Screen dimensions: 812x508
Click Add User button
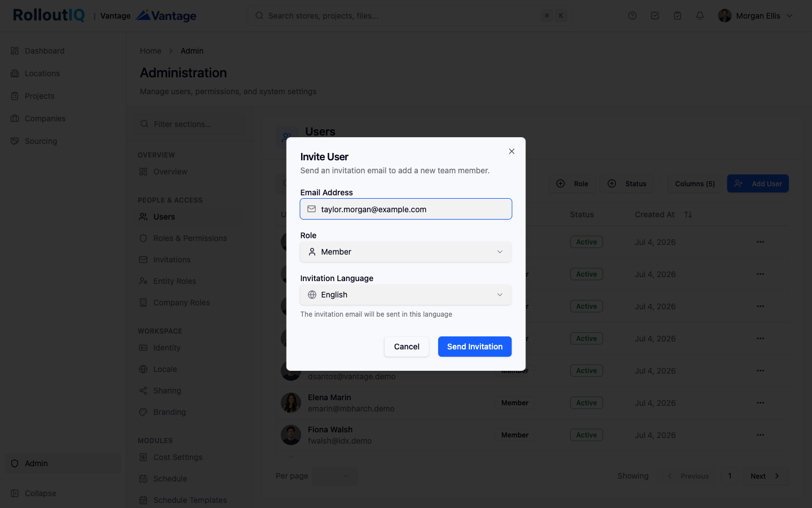758,183
